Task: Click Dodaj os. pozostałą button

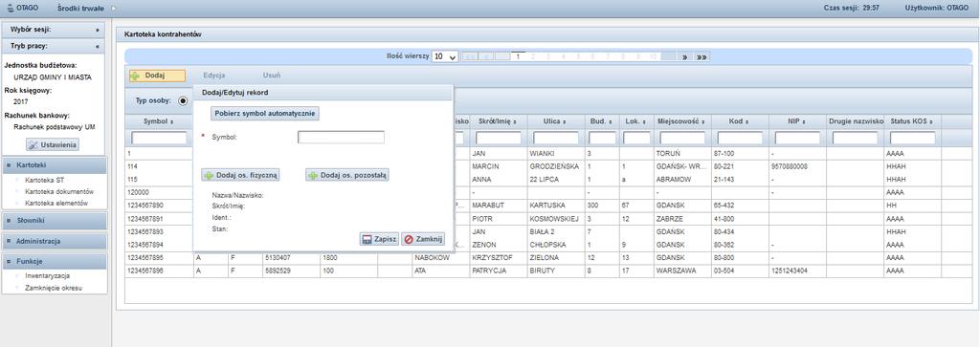Action: coord(347,176)
